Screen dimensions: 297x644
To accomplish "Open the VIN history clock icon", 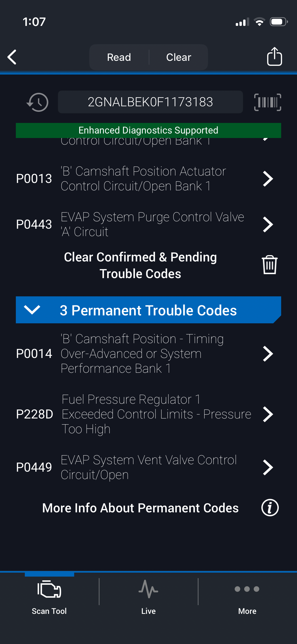I will click(37, 102).
